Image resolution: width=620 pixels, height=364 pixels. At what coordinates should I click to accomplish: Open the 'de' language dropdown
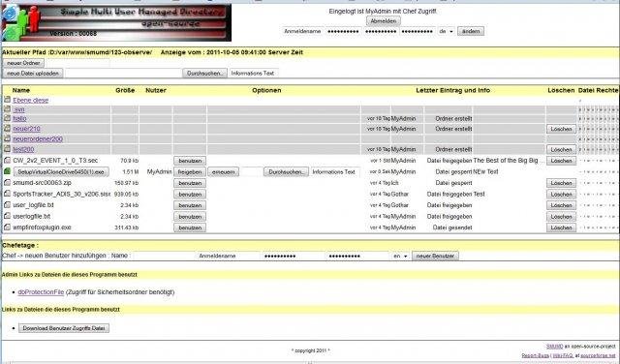click(x=446, y=31)
